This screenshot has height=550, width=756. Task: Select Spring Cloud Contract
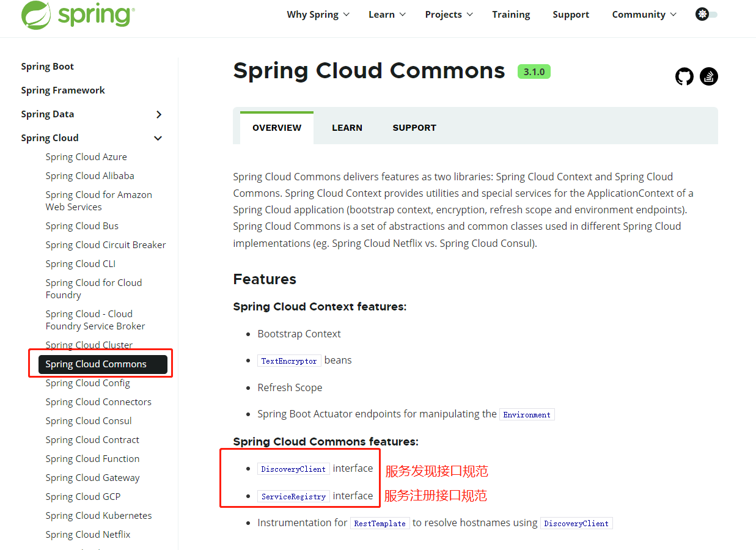coord(92,440)
